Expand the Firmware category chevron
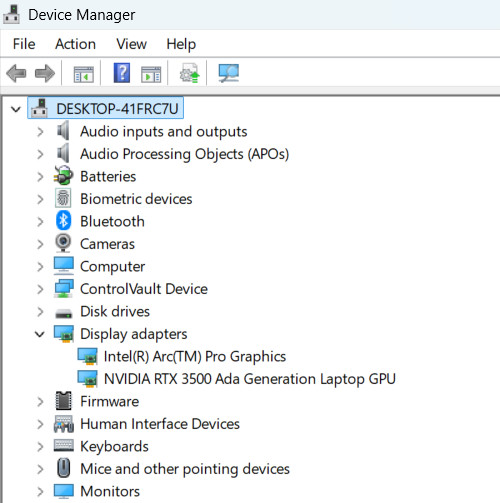The height and width of the screenshot is (503, 500). coord(40,402)
